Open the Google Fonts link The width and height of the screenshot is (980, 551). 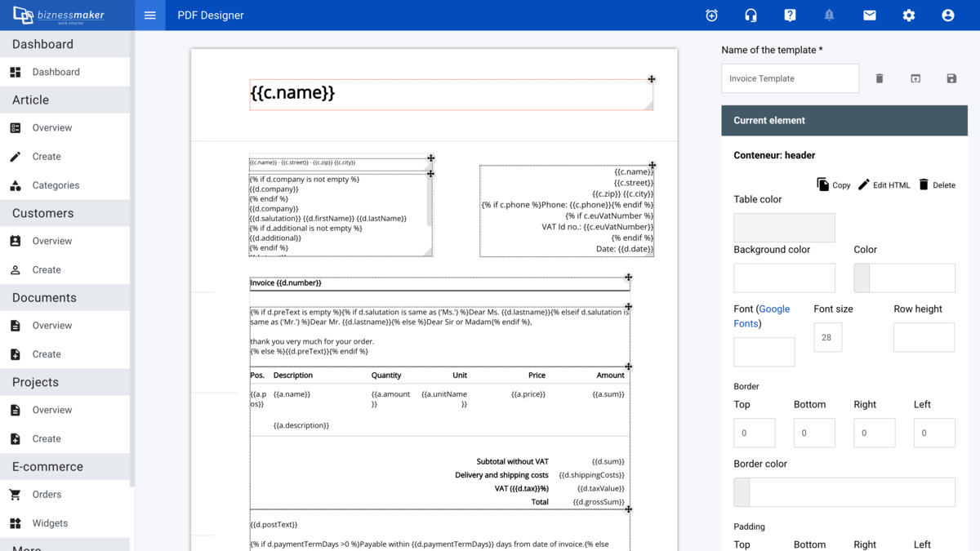pos(773,309)
